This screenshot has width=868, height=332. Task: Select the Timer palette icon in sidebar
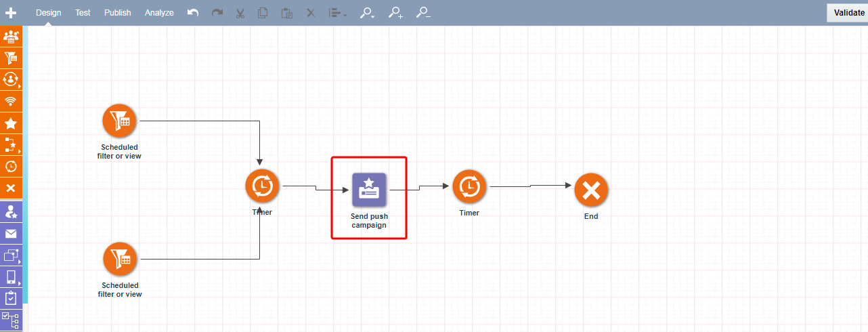(x=11, y=166)
